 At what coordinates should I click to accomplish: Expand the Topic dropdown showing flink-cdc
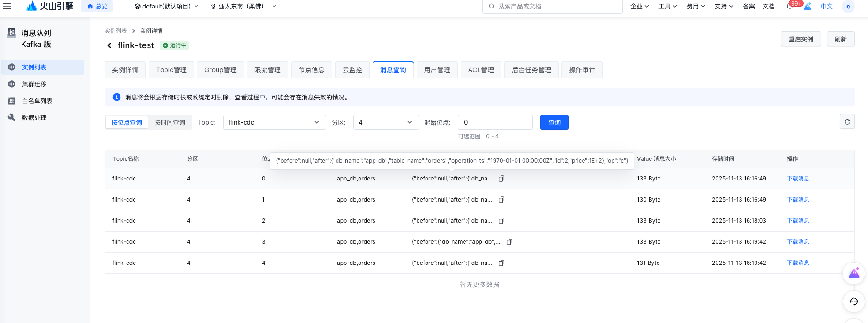(274, 122)
